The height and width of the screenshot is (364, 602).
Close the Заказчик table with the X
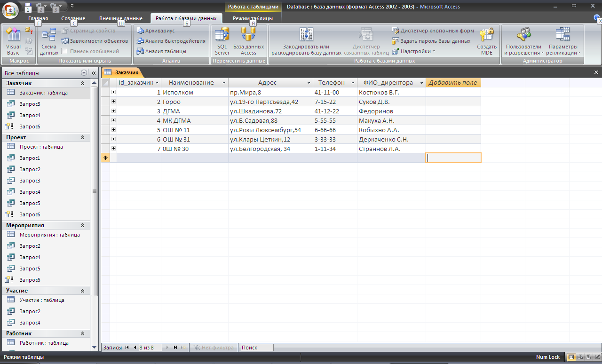[x=596, y=72]
